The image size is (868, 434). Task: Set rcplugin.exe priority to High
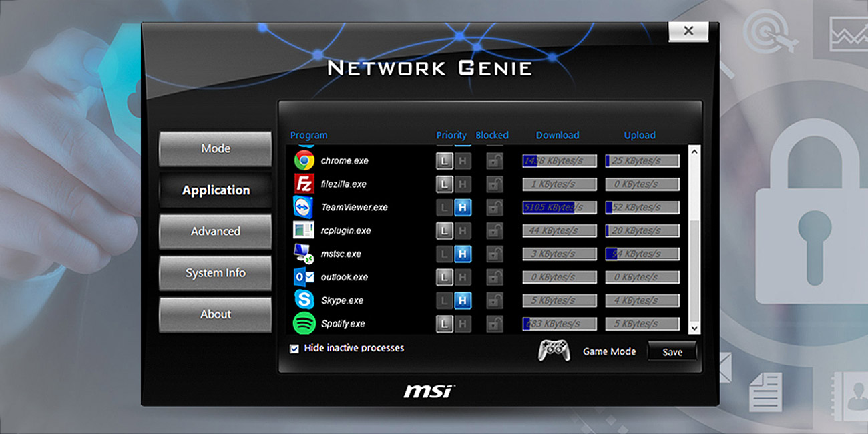(x=463, y=231)
